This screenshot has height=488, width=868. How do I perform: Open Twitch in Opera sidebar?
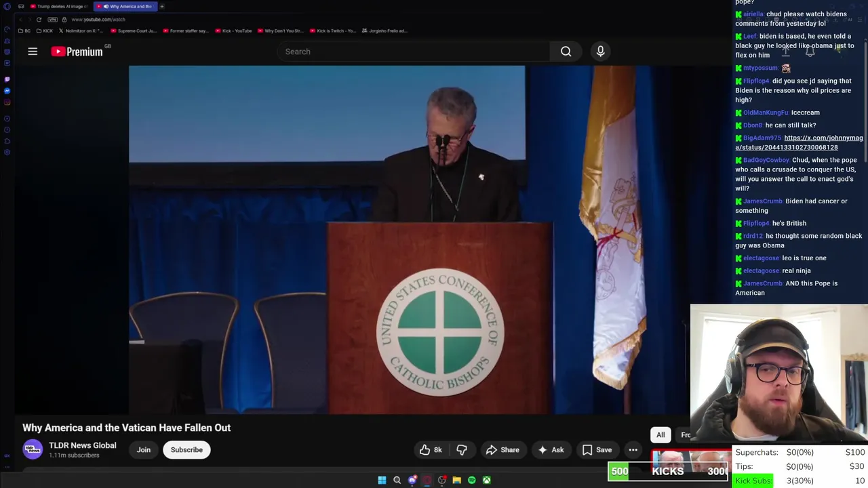click(x=7, y=79)
